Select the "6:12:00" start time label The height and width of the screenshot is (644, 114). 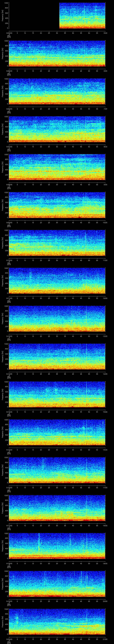tap(9, 336)
